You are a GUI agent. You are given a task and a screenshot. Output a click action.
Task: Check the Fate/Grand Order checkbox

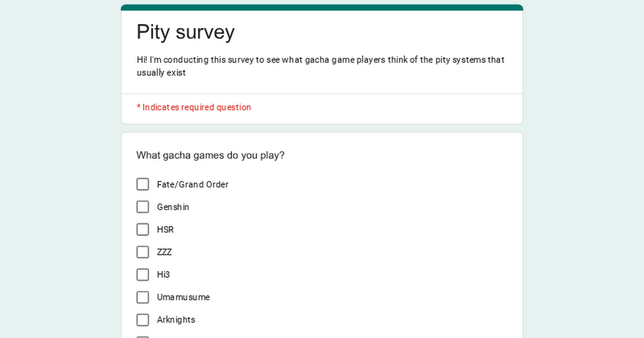coord(143,185)
